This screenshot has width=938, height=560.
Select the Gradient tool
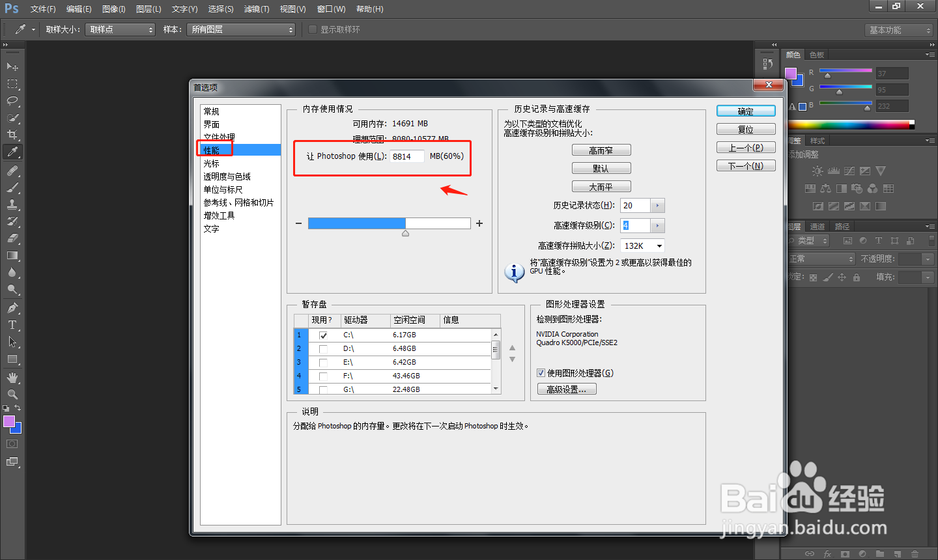pyautogui.click(x=12, y=255)
